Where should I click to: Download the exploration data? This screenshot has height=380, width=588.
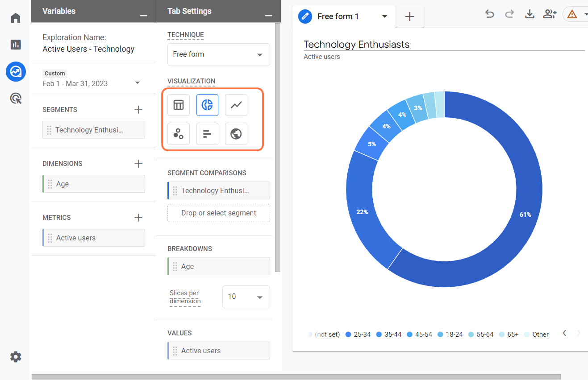click(x=530, y=14)
